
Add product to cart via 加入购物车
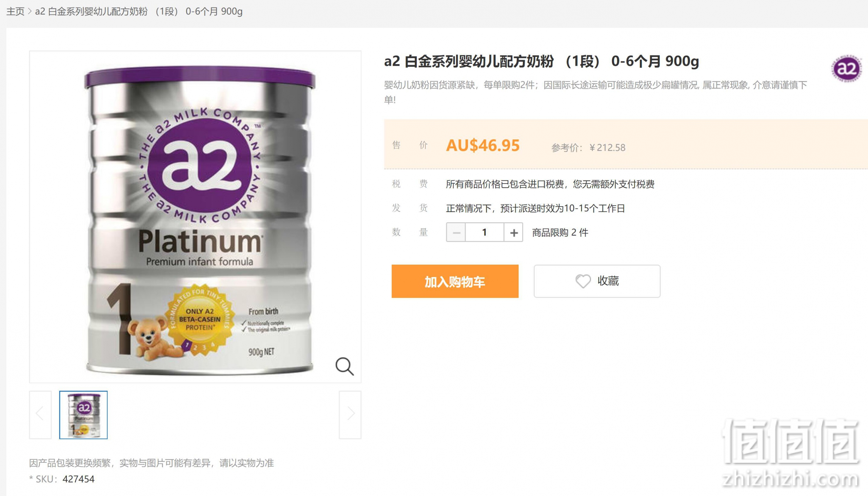455,281
